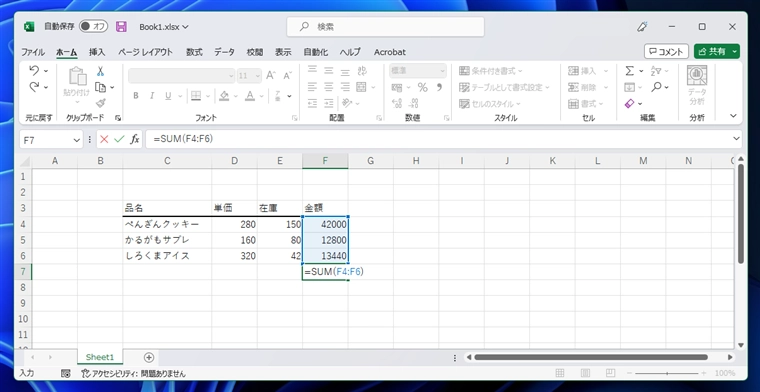Select cell containing 42000
Viewport: 760px width, 392px height.
click(x=325, y=224)
